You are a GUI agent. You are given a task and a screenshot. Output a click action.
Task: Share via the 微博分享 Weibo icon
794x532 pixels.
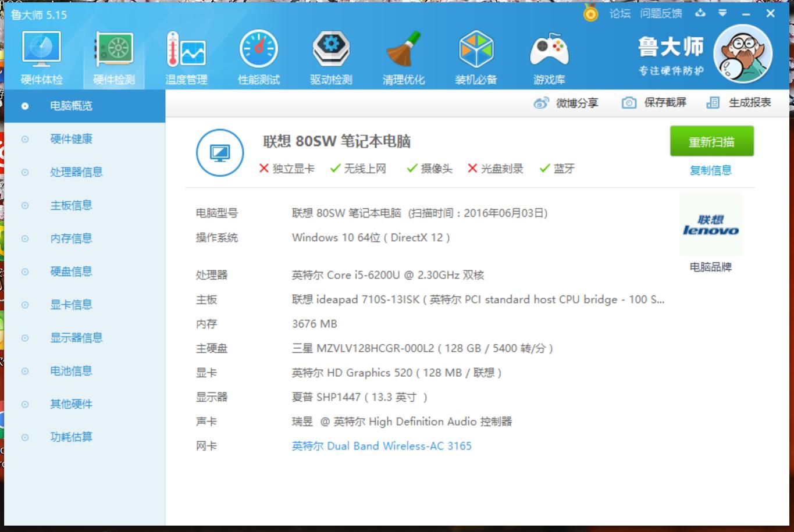pos(542,102)
